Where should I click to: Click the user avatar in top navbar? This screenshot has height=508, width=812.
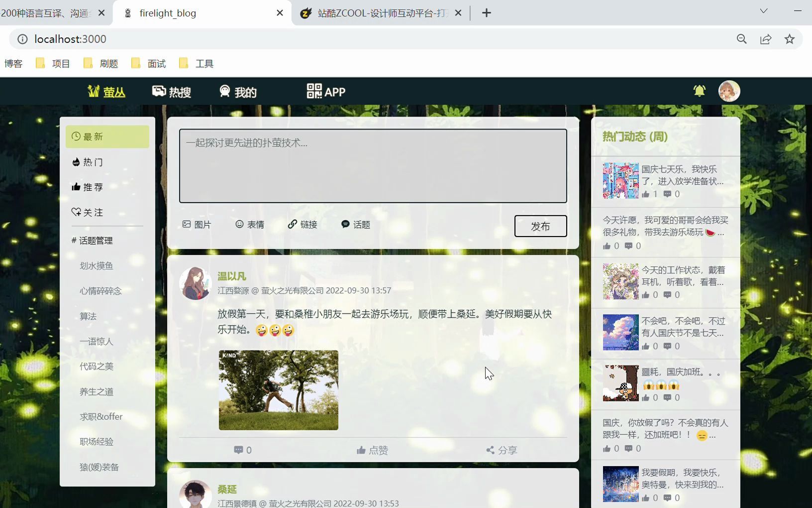coord(729,91)
